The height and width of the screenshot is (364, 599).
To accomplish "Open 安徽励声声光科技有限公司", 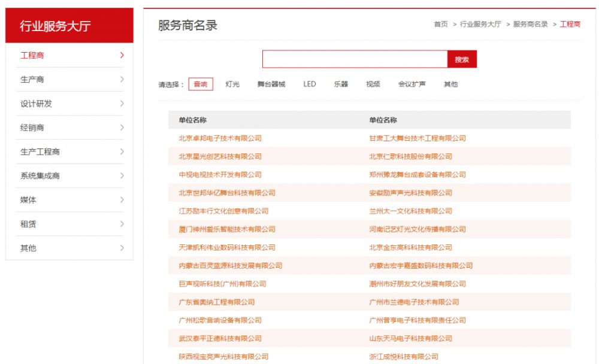I will (411, 193).
